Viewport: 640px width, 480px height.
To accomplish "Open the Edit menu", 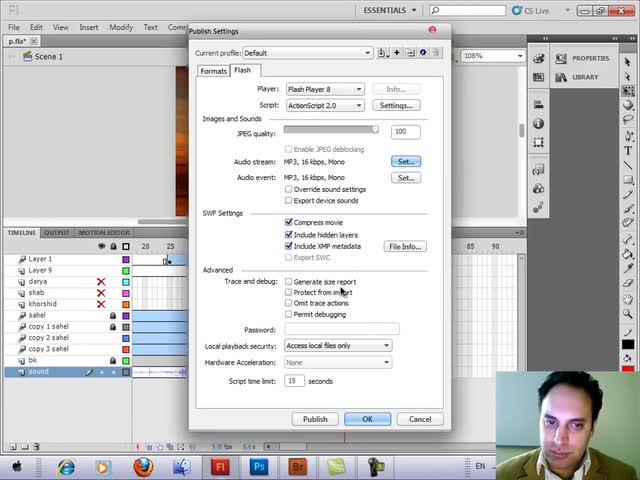I will [x=36, y=27].
